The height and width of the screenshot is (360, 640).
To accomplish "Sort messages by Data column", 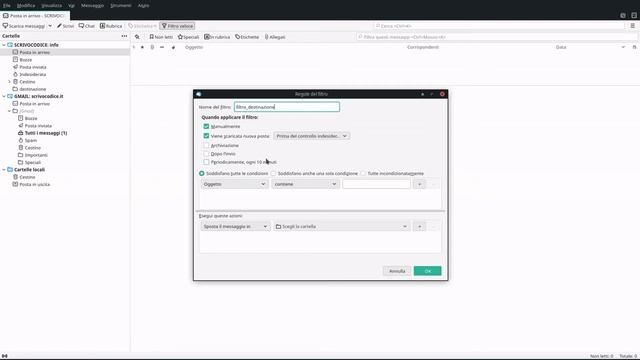I will pyautogui.click(x=561, y=47).
